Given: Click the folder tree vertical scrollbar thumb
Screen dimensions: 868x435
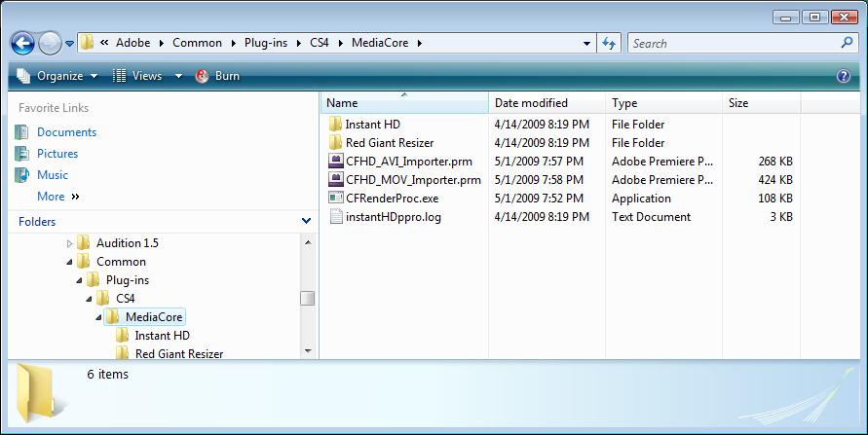Looking at the screenshot, I should pyautogui.click(x=308, y=298).
